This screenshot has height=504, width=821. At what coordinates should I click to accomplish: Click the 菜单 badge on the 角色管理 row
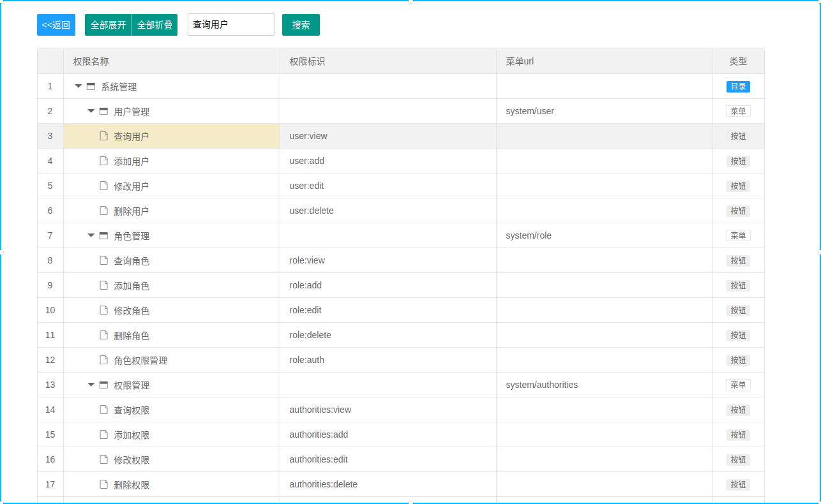[x=737, y=235]
